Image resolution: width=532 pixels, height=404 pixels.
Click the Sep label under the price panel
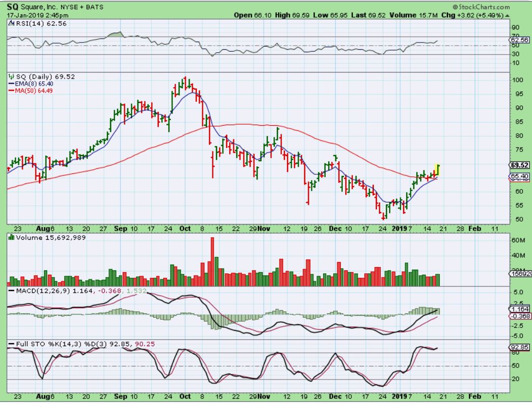click(120, 228)
